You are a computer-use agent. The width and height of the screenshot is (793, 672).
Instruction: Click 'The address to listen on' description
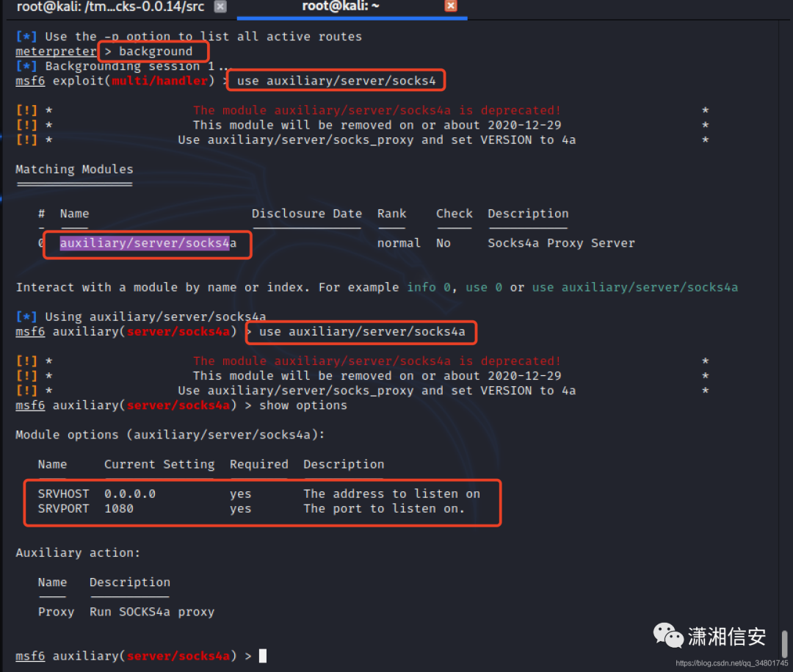pyautogui.click(x=391, y=494)
